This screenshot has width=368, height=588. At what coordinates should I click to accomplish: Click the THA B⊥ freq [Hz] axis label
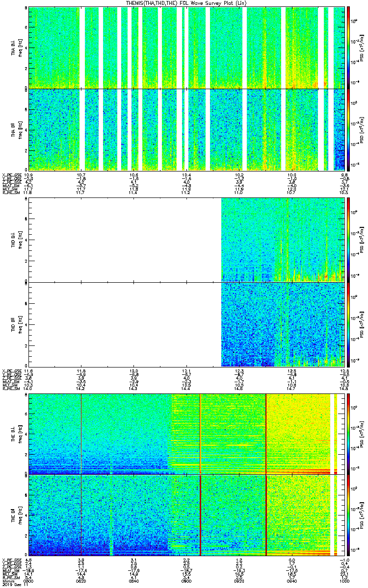coord(20,48)
